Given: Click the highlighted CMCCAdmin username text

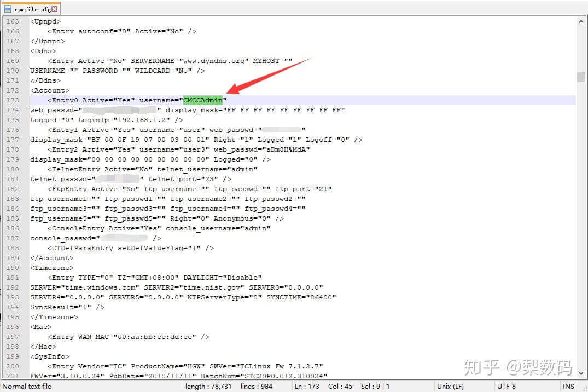Looking at the screenshot, I should click(x=203, y=100).
